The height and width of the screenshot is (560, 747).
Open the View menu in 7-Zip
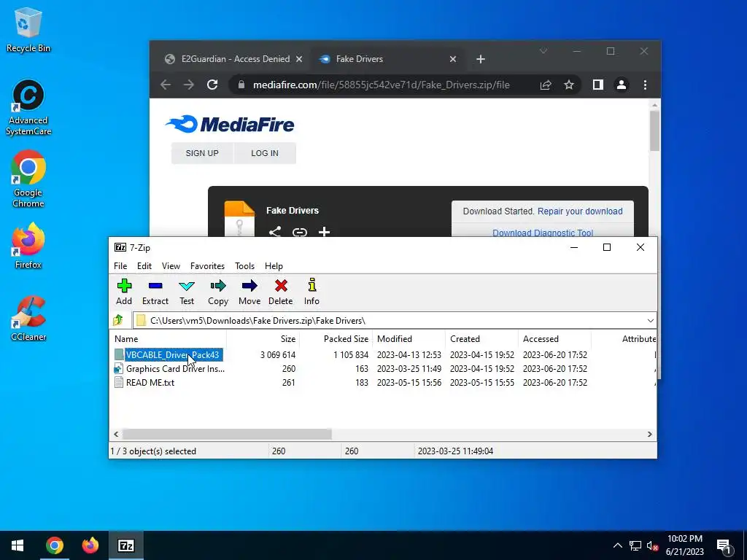[171, 266]
